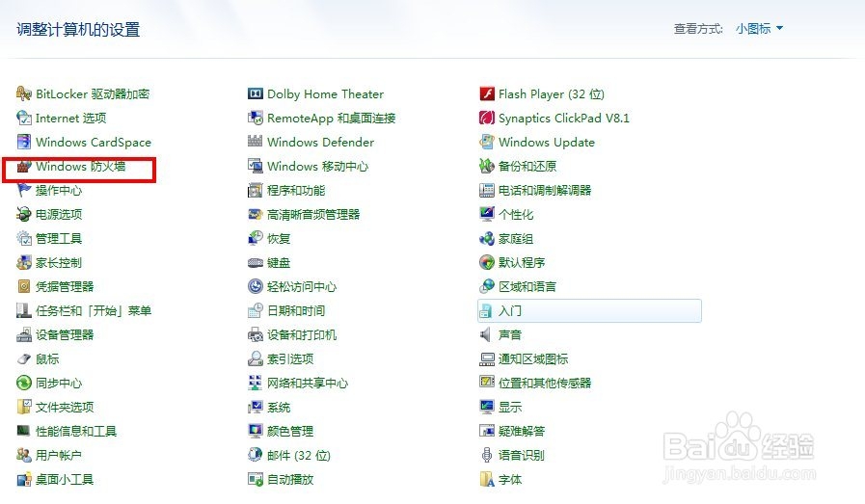Select the highlighted 入门 item
The width and height of the screenshot is (865, 504).
tap(589, 310)
